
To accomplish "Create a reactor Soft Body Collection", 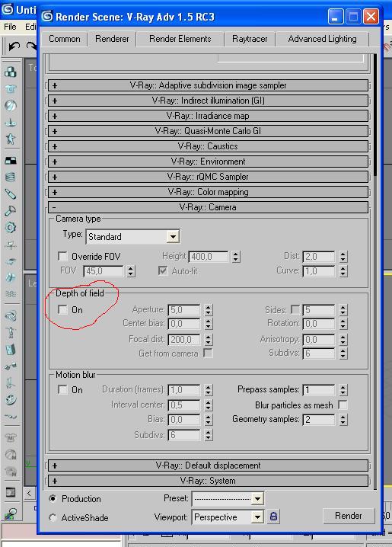I will tap(11, 105).
